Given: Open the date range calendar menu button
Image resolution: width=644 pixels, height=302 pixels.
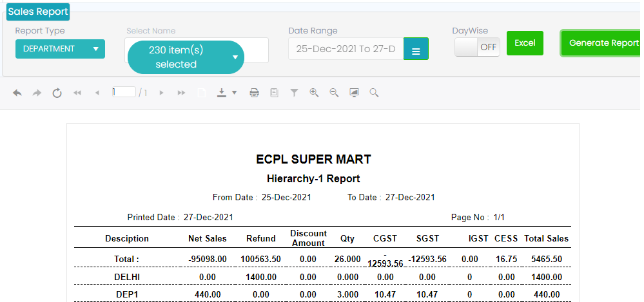Looking at the screenshot, I should tap(416, 49).
